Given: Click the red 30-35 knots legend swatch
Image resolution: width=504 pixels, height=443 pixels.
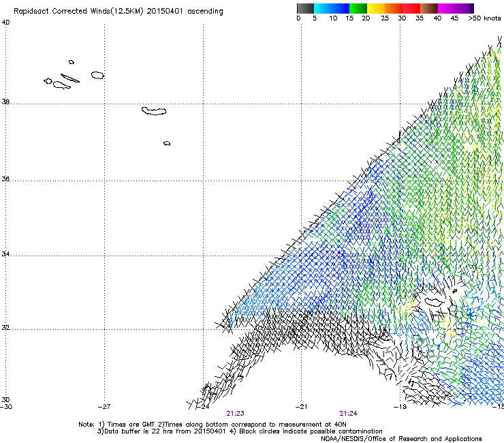Looking at the screenshot, I should [x=411, y=8].
